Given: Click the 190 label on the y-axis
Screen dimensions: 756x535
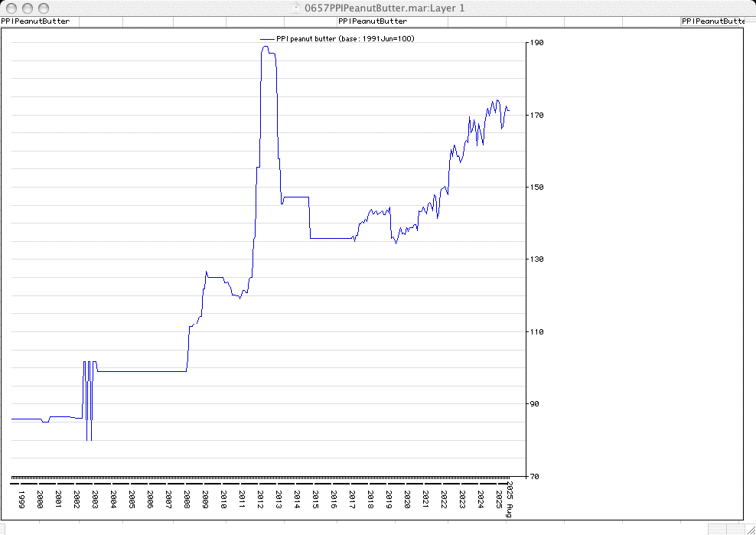Looking at the screenshot, I should click(536, 43).
